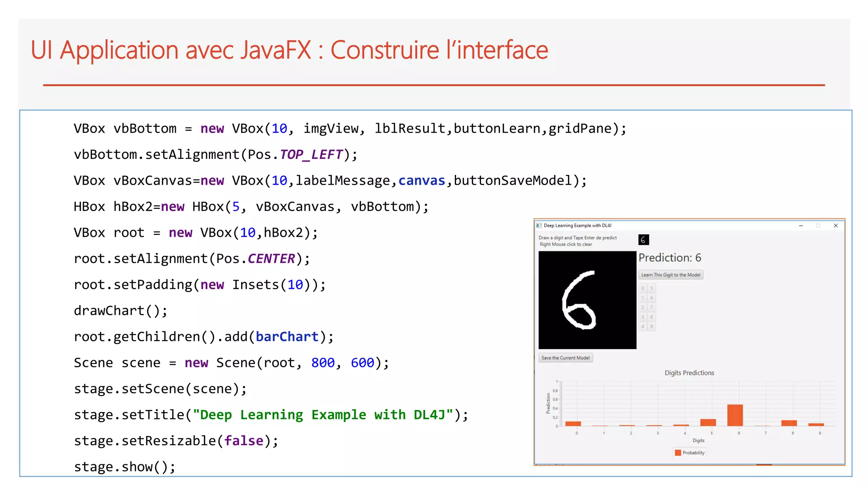
Task: Click the Save the Current Model button
Action: pyautogui.click(x=565, y=358)
